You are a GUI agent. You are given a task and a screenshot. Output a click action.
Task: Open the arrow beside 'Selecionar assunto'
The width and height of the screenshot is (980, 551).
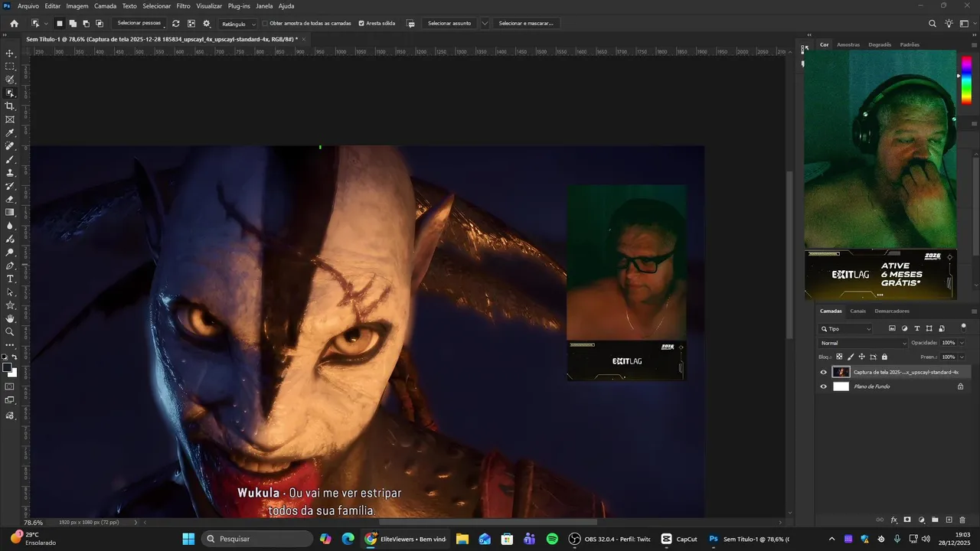[x=485, y=24]
